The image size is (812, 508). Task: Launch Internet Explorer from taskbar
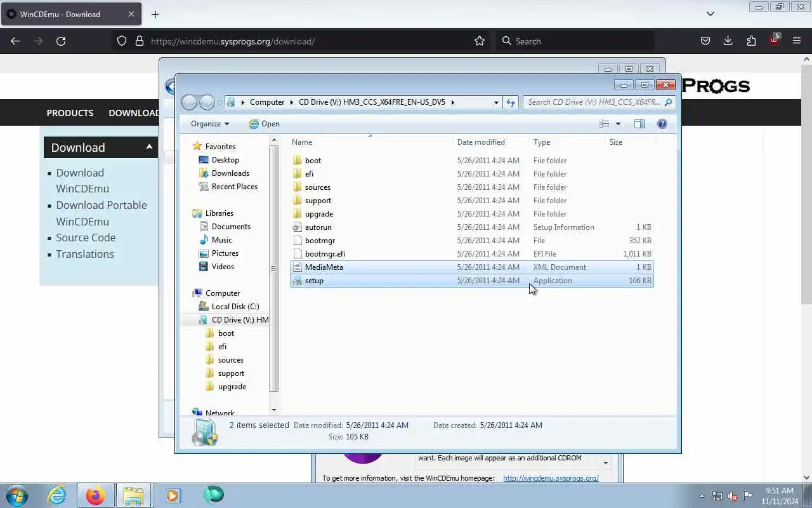[57, 495]
